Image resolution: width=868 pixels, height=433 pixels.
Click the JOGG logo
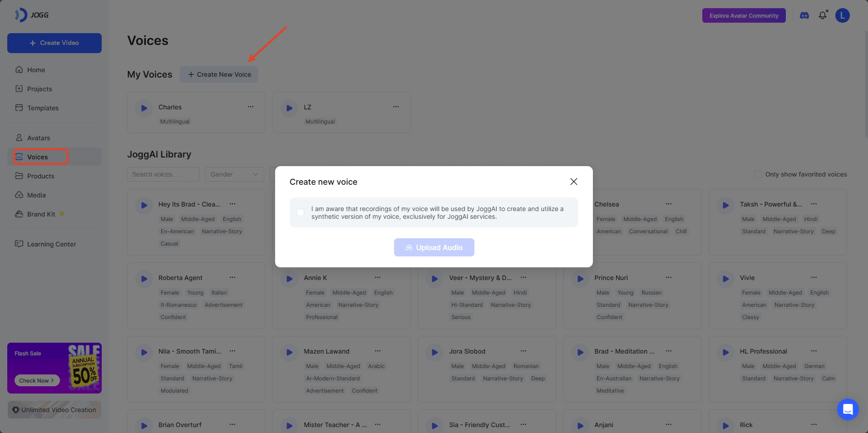tap(32, 15)
